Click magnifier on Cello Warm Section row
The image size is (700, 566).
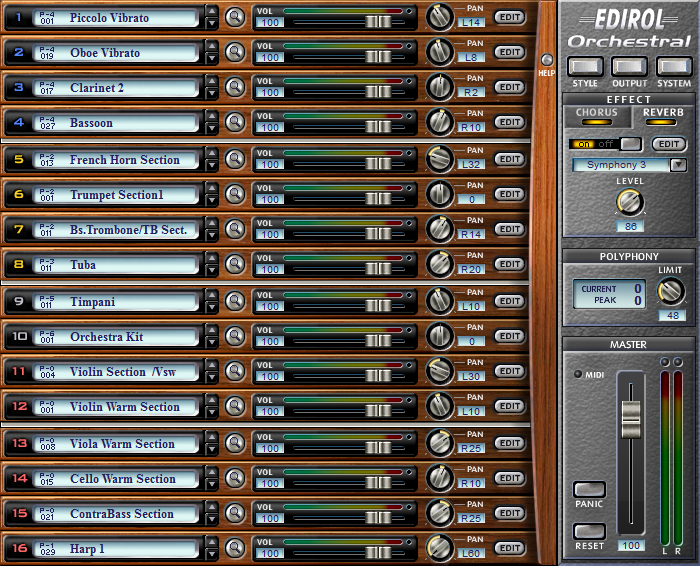[234, 478]
